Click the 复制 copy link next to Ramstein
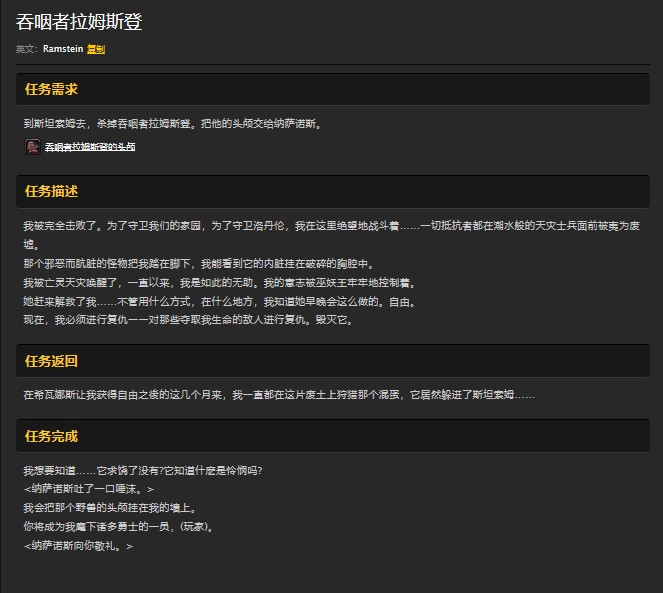 coord(96,49)
